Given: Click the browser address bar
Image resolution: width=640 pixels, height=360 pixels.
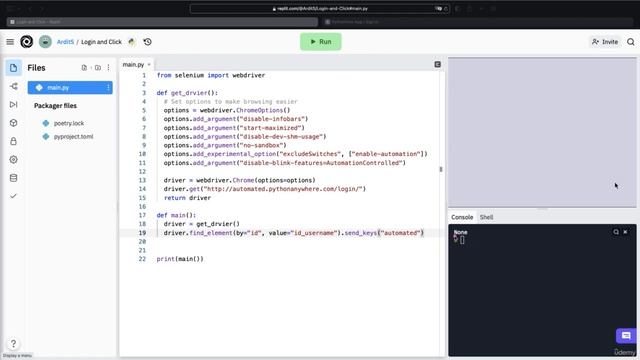Looking at the screenshot, I should coord(320,9).
